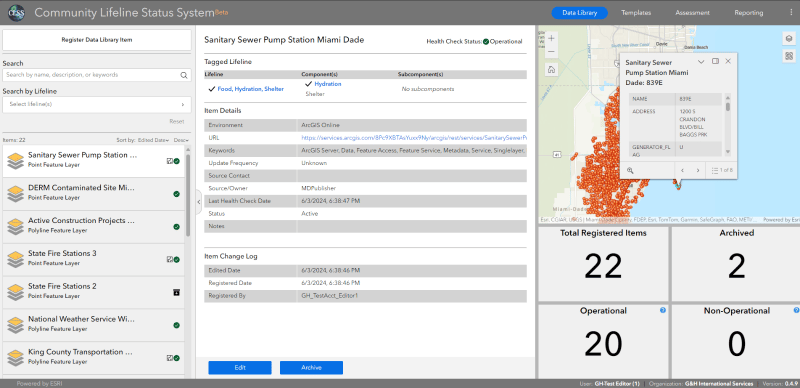This screenshot has width=800, height=388.
Task: Click King County Transportation layer icon
Action: [16, 357]
